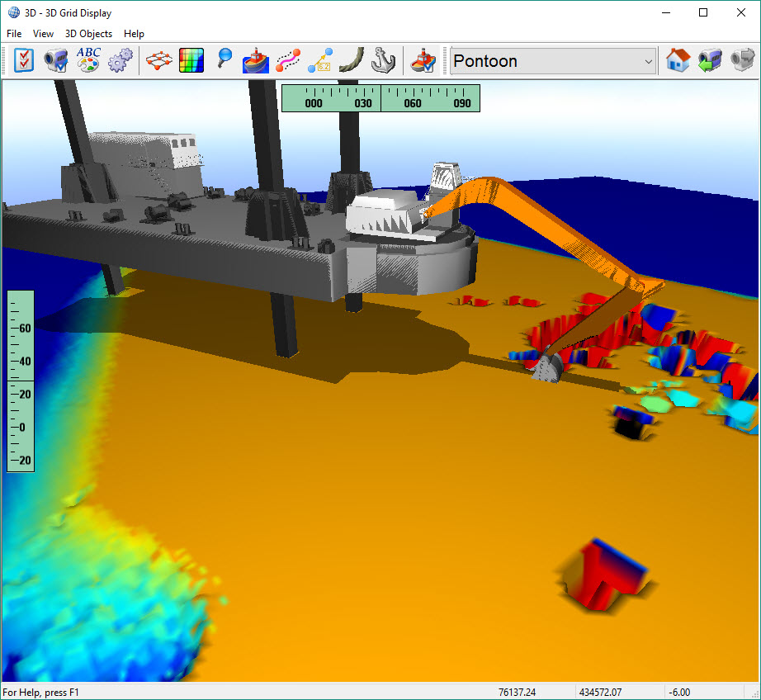The height and width of the screenshot is (700, 761).
Task: Select the vessel boat on water icon
Action: click(256, 61)
